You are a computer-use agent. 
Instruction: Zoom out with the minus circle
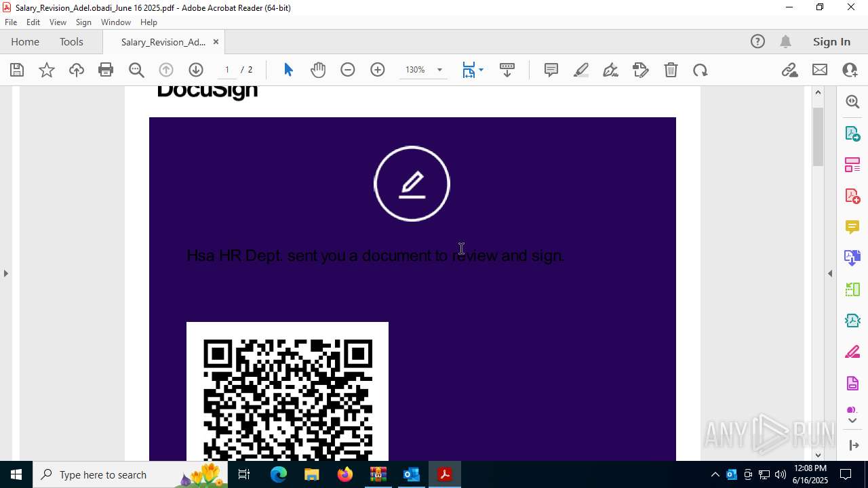348,70
